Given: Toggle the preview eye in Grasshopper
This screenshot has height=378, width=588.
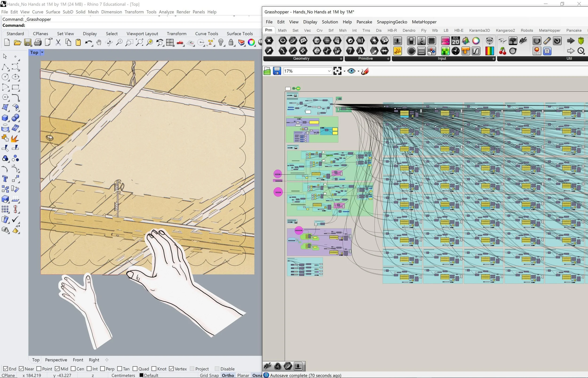Looking at the screenshot, I should 352,71.
